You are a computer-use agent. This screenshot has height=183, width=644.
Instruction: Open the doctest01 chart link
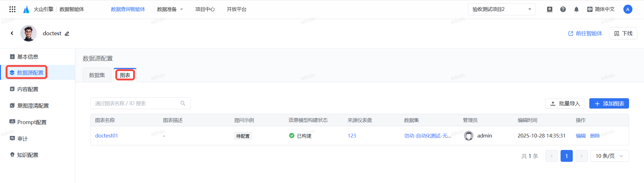[107, 136]
